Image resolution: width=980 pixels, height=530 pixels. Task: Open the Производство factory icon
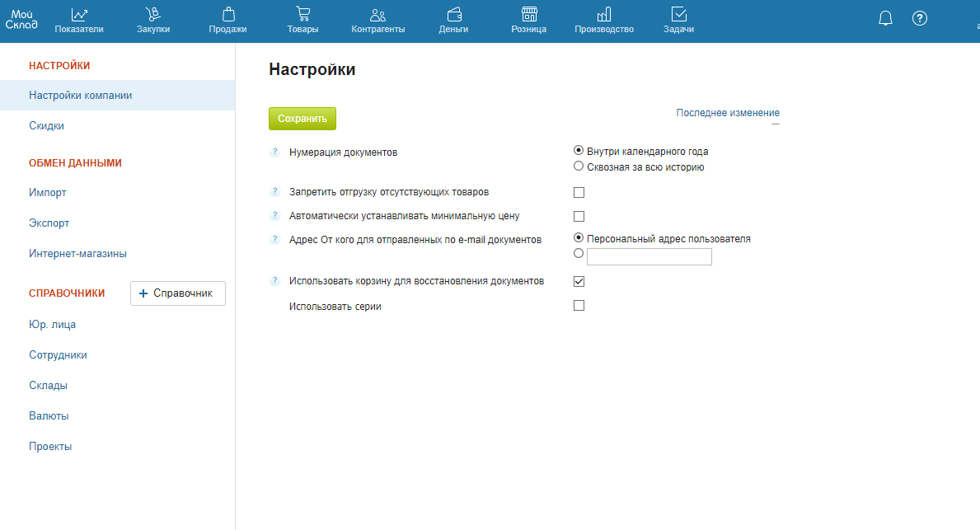click(604, 14)
